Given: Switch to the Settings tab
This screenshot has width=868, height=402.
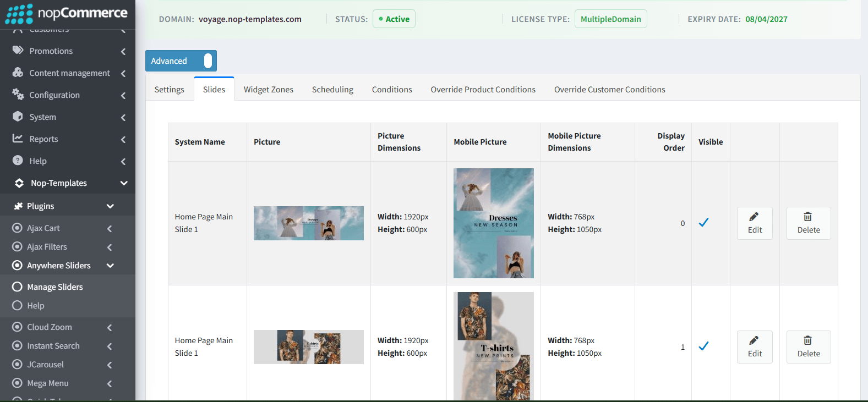Looking at the screenshot, I should point(170,89).
